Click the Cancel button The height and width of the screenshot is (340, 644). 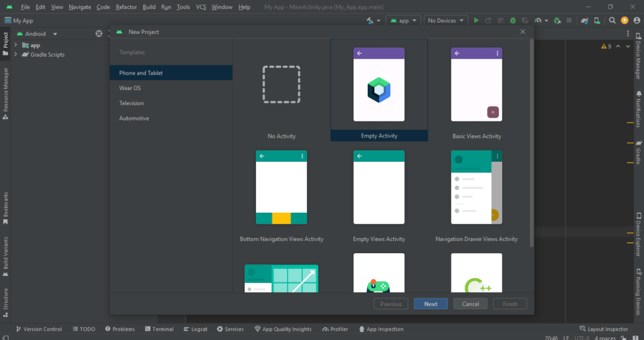click(x=470, y=304)
